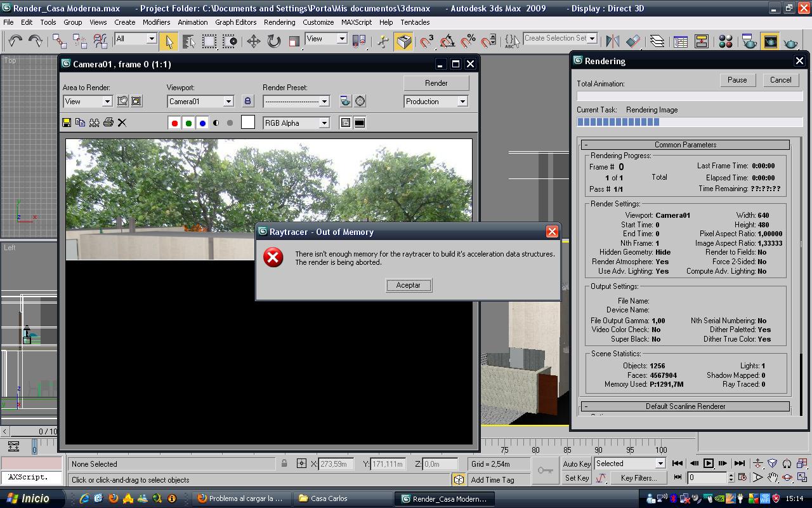Open Environment and Effects dialog icon
This screenshot has width=812, height=508.
coord(360,101)
